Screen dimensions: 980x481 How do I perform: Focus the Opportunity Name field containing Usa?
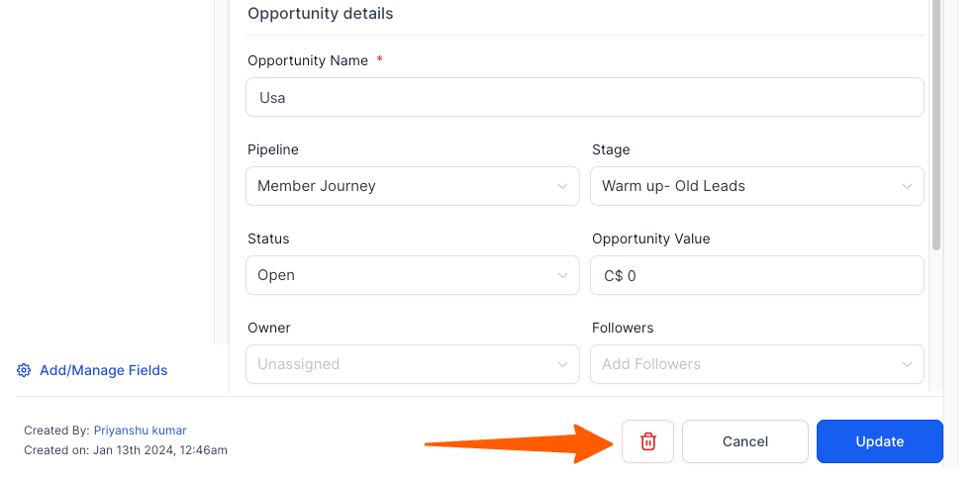coord(584,98)
